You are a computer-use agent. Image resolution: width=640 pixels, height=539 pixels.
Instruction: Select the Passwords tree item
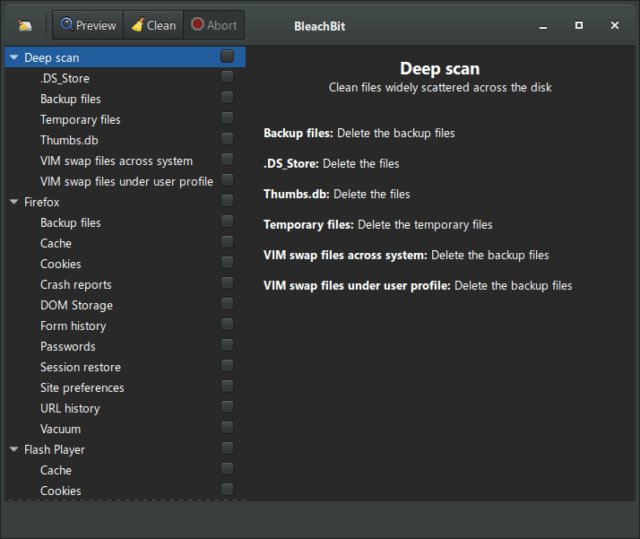coord(125,346)
